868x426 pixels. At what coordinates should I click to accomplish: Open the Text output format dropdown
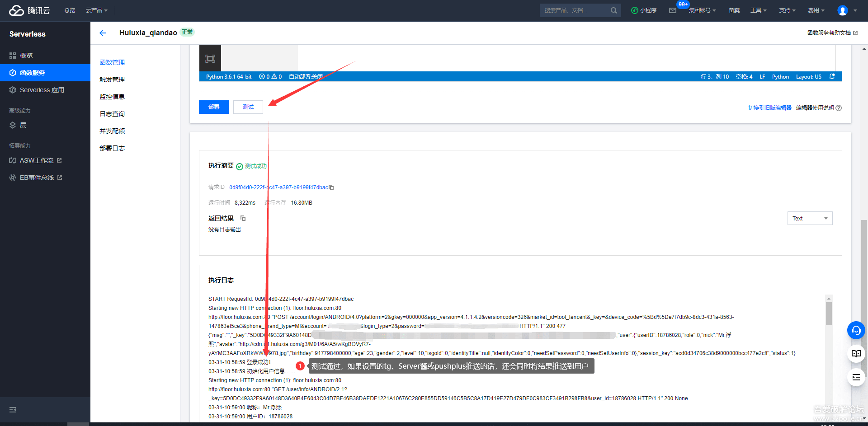tap(810, 219)
